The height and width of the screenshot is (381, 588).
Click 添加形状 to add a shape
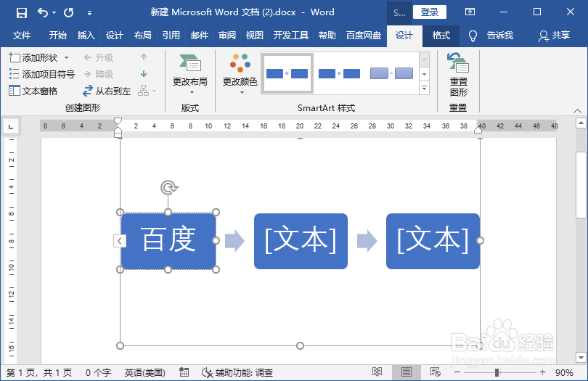point(33,58)
